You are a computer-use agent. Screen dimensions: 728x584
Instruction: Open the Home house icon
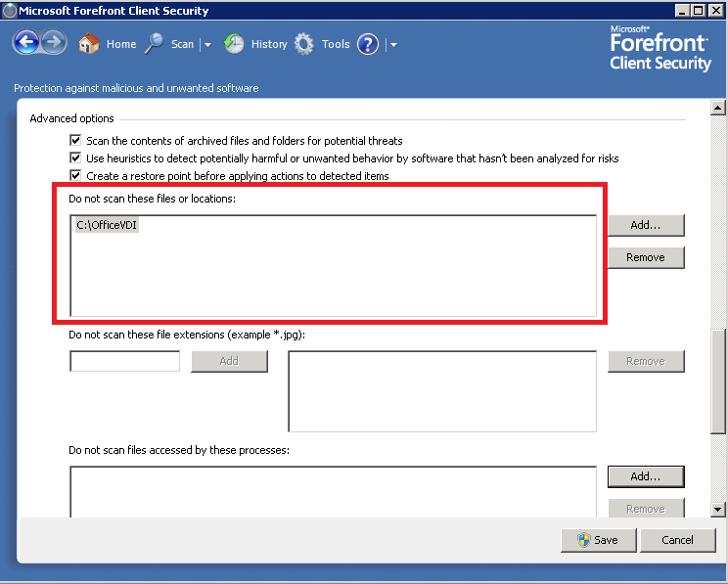coord(89,44)
